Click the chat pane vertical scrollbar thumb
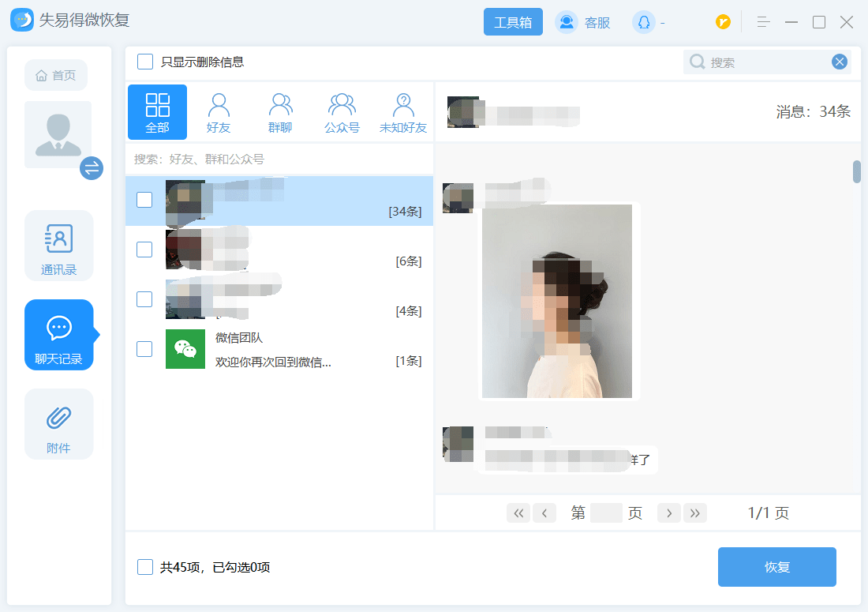Image resolution: width=868 pixels, height=612 pixels. tap(856, 171)
